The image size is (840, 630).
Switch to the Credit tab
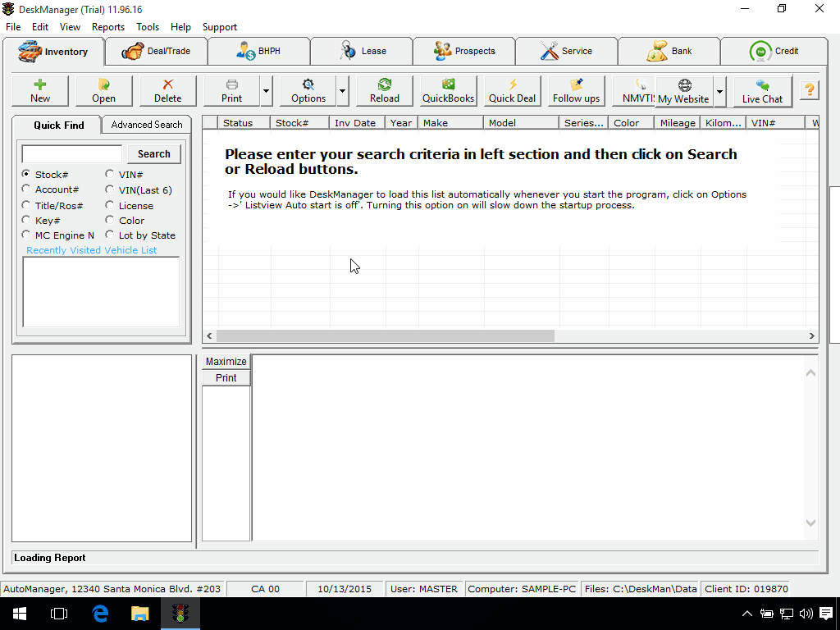click(x=774, y=52)
